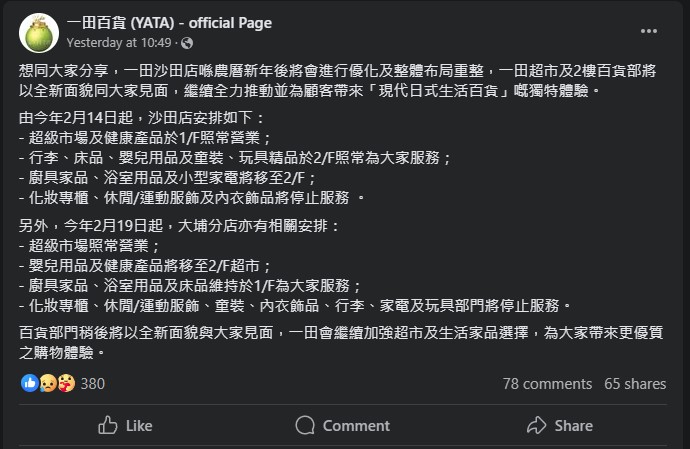Click the sad face reaction emoji
The width and height of the screenshot is (690, 449).
(46, 383)
